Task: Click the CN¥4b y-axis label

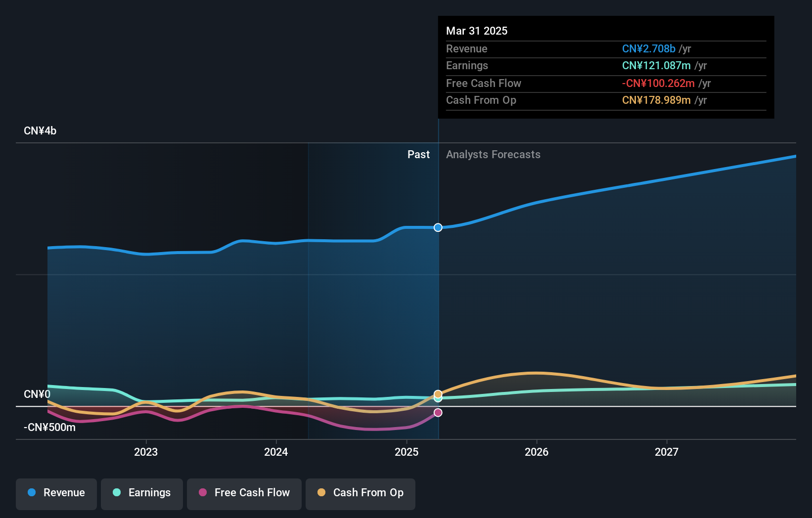Action: click(x=40, y=131)
